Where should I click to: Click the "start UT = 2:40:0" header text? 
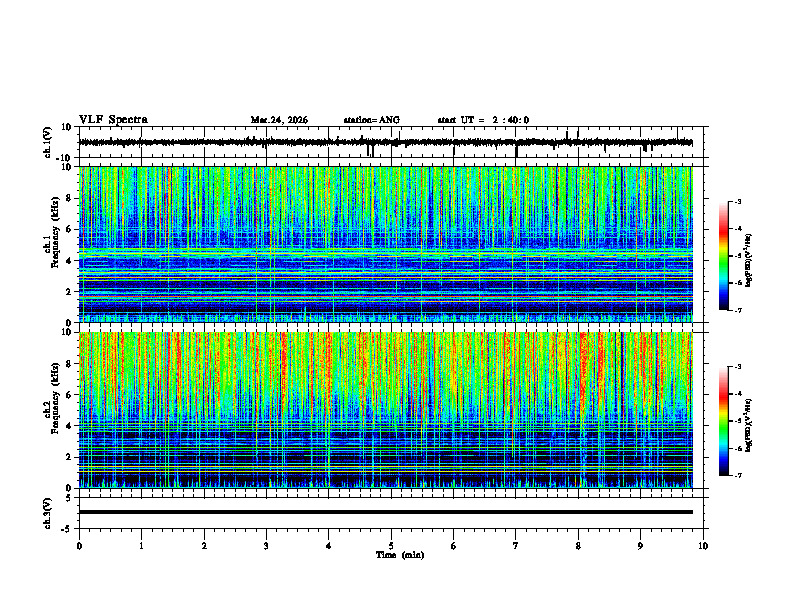coord(483,120)
